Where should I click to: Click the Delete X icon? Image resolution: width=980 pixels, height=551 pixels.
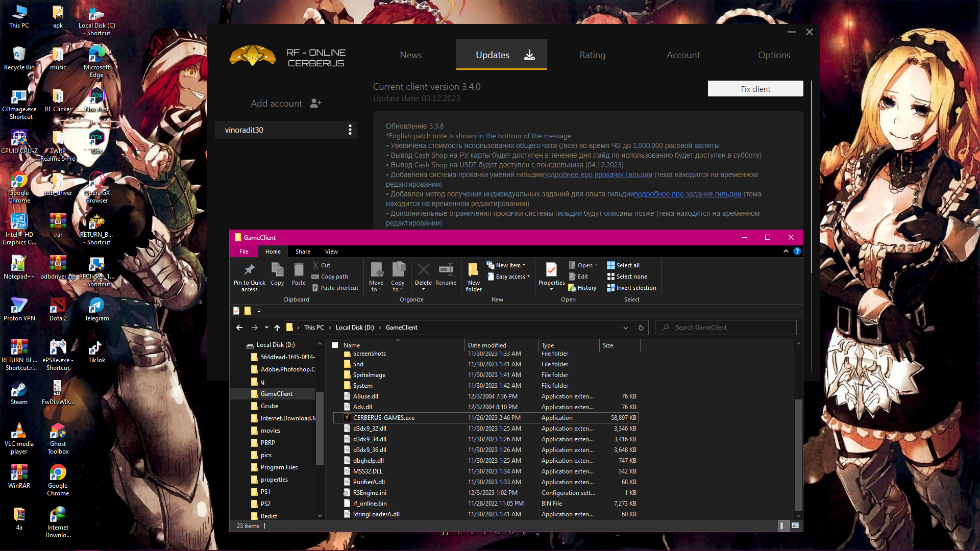[423, 270]
